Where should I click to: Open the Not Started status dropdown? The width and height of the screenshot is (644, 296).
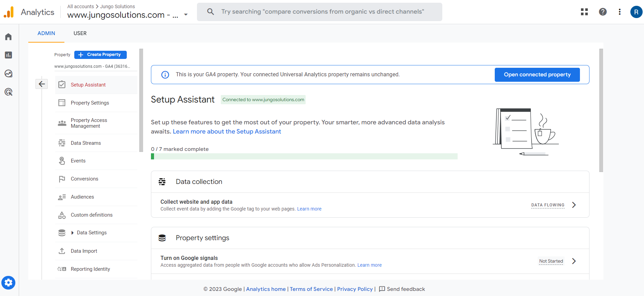pos(551,261)
